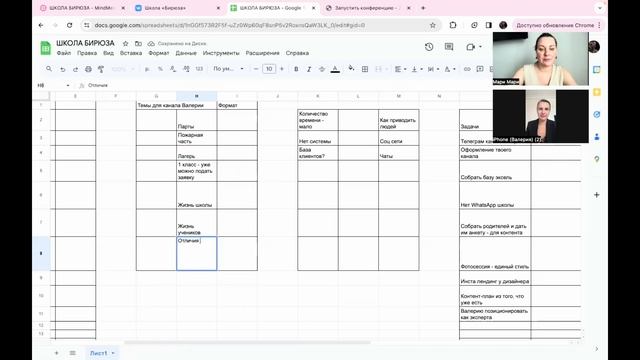Toggle strikethrough formatting
This screenshot has height=360, width=640.
[x=322, y=69]
